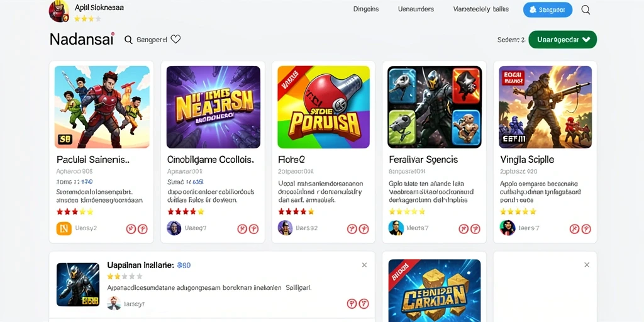The width and height of the screenshot is (644, 322).
Task: Click second red circle icon on Vingla Sciplle card
Action: (586, 229)
